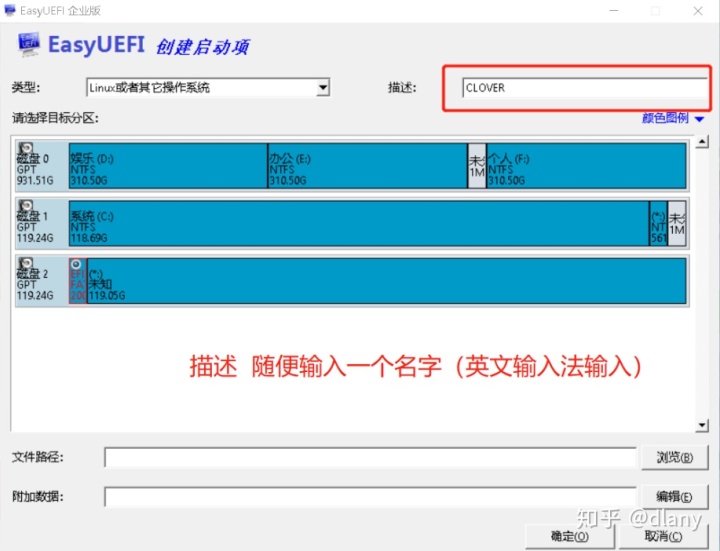
Task: Select the 1M unallocated block on disk 0
Action: pos(477,166)
